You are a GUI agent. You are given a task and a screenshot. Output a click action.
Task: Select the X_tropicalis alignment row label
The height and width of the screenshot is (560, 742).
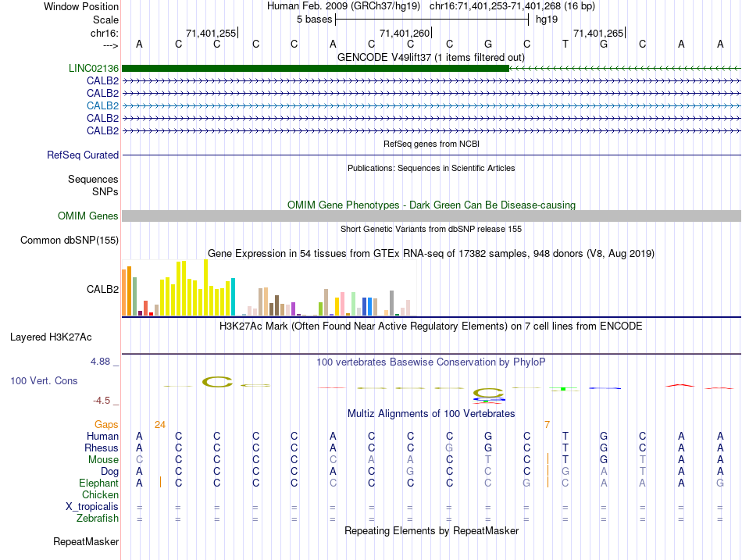click(92, 507)
